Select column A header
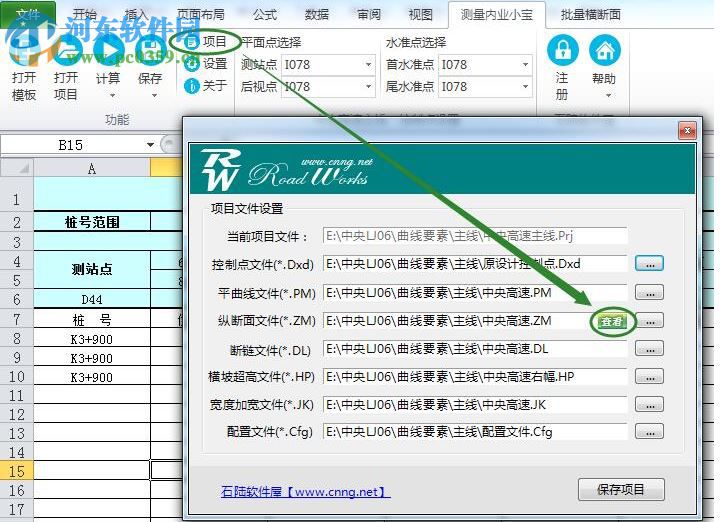 coord(92,168)
